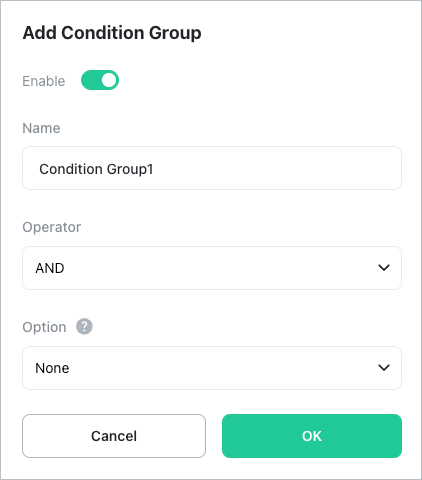Open the Option dropdown showing None

[x=212, y=368]
